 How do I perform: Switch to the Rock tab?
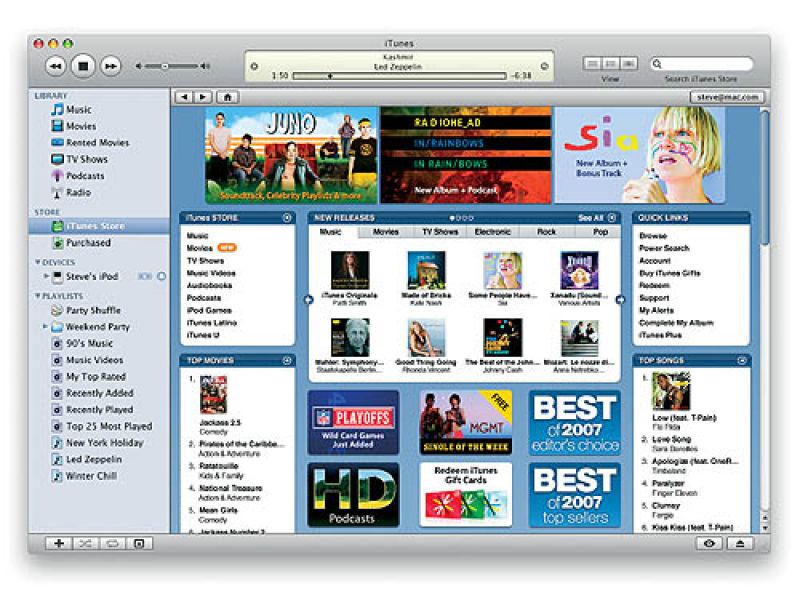click(546, 232)
